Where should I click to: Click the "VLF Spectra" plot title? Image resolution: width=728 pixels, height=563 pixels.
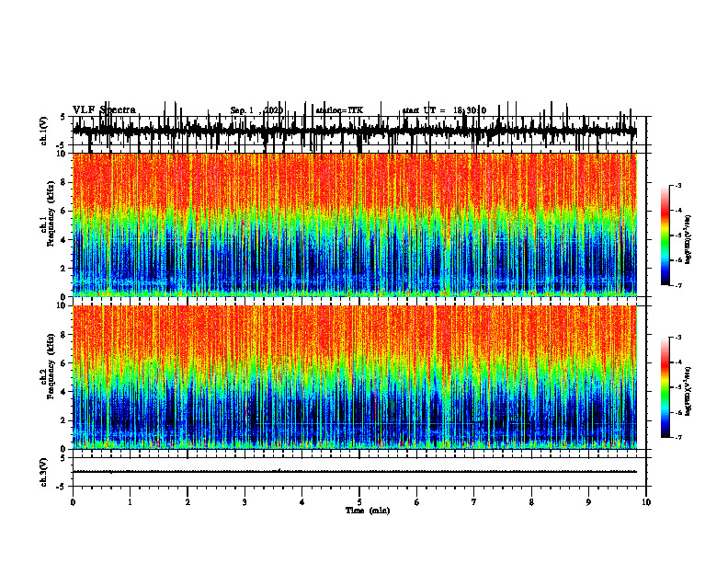point(104,109)
